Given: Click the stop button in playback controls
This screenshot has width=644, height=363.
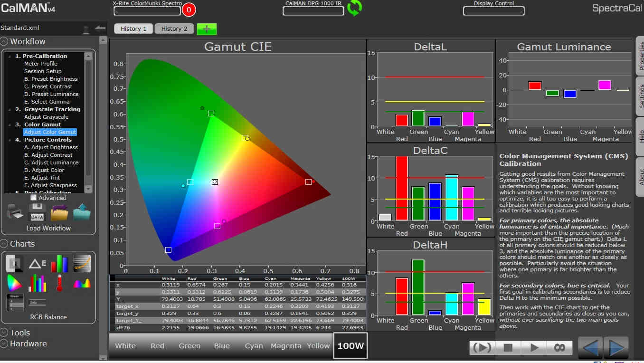Looking at the screenshot, I should (x=508, y=347).
